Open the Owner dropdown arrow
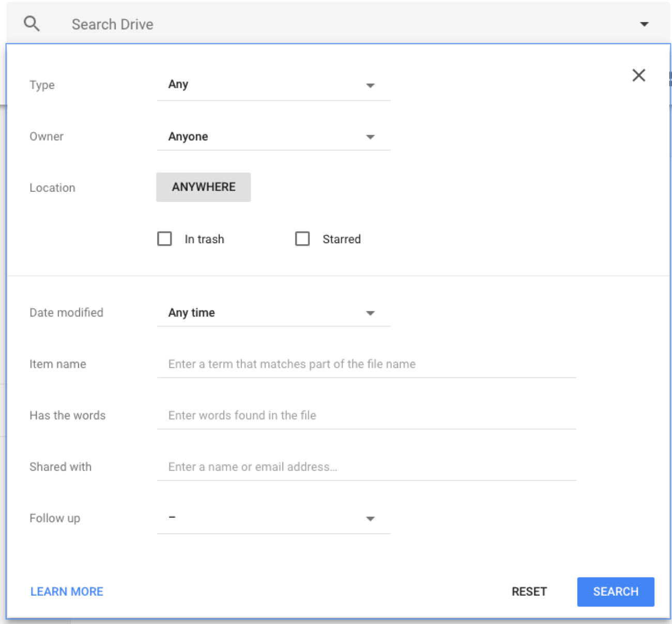The image size is (672, 624). click(x=371, y=137)
